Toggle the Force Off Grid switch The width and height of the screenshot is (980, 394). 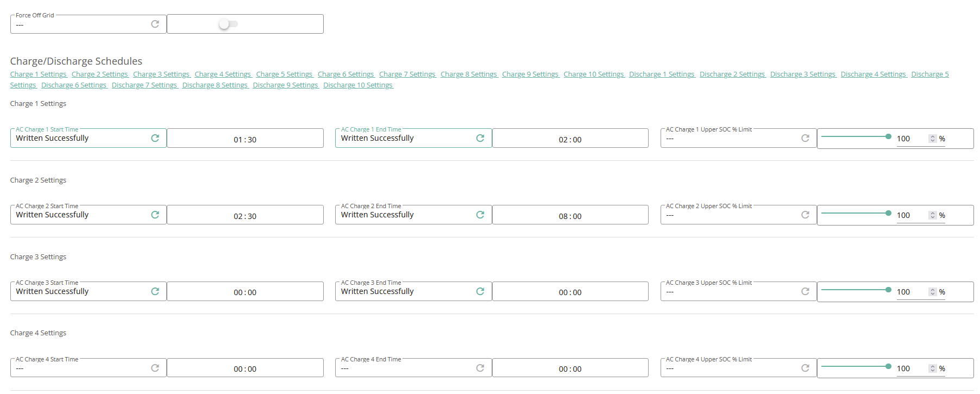click(228, 24)
